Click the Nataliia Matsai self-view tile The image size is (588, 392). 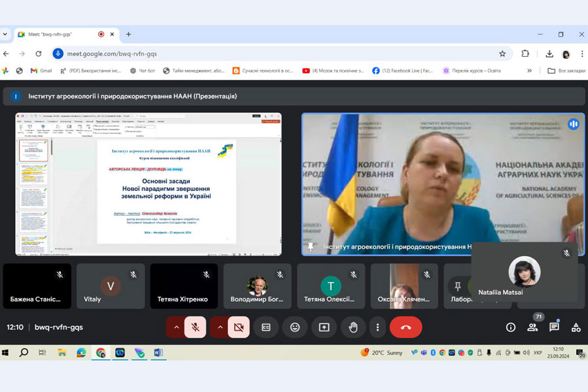(525, 272)
